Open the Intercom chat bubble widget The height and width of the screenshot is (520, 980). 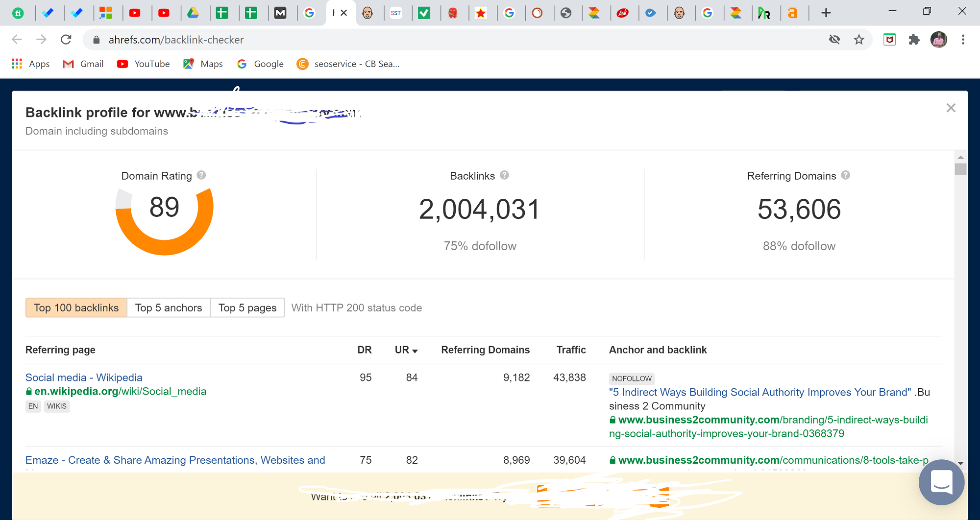941,482
